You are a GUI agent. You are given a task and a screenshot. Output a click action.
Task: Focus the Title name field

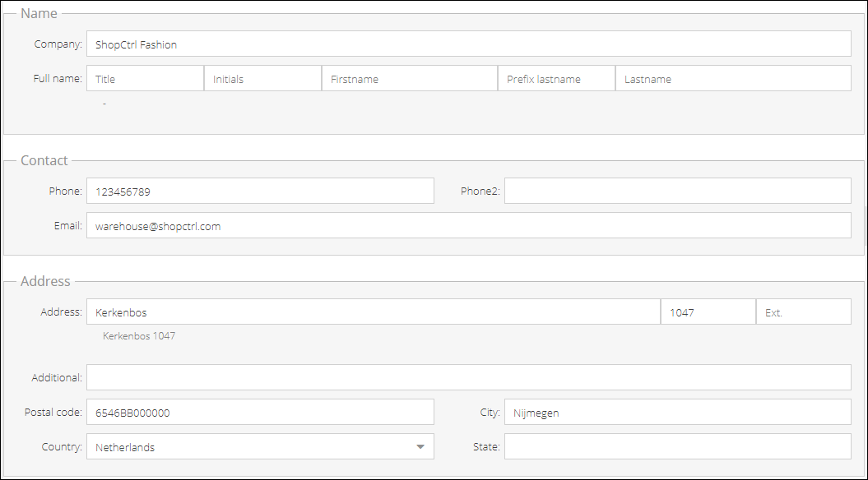pyautogui.click(x=145, y=78)
